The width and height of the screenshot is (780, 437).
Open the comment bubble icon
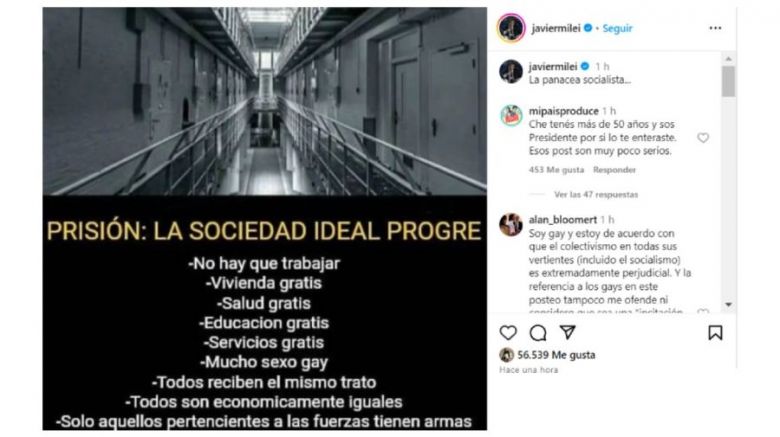pos(538,332)
